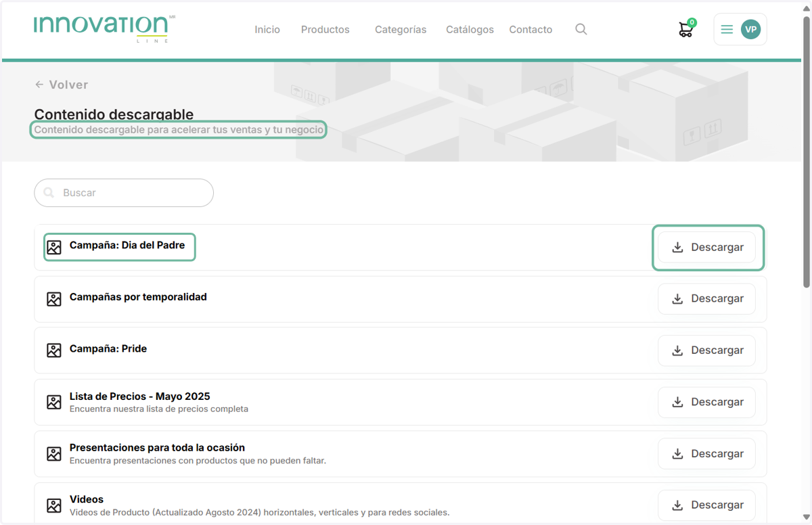Open Productos in navigation menu
The image size is (812, 525).
pyautogui.click(x=325, y=30)
